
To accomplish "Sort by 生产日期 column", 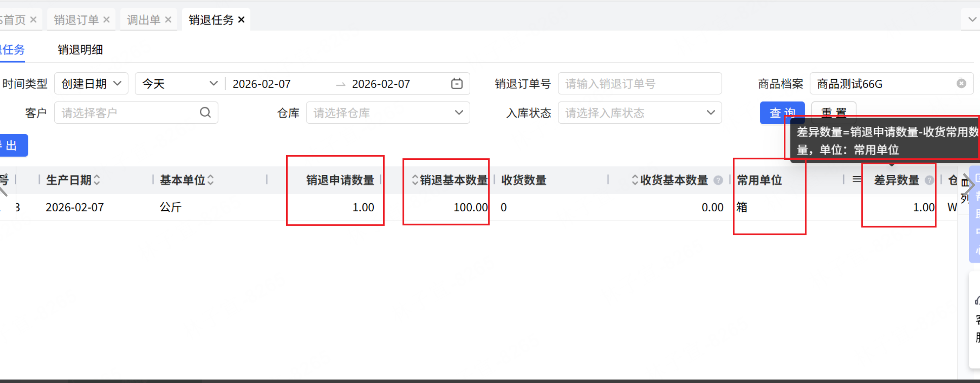I will (97, 180).
